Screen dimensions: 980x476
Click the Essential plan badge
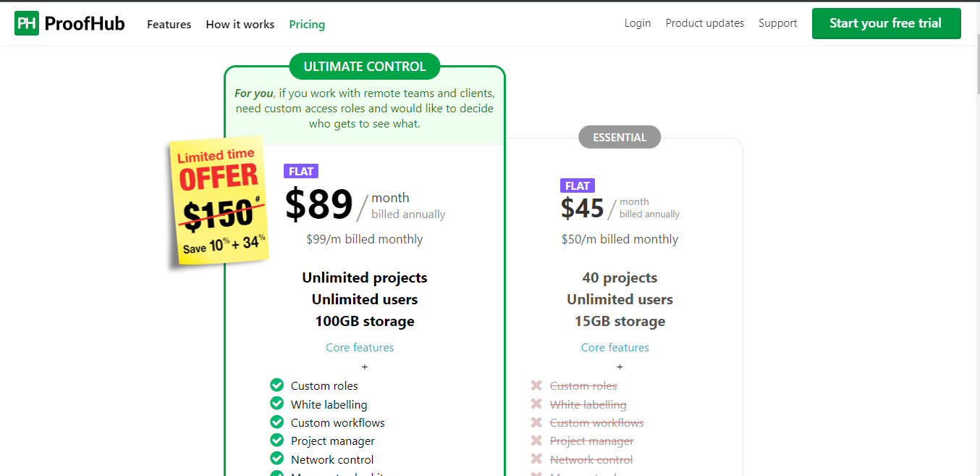[x=620, y=137]
